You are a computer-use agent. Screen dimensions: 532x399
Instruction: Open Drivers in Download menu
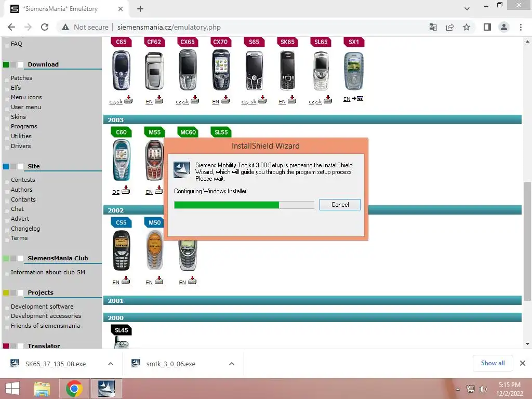[21, 146]
